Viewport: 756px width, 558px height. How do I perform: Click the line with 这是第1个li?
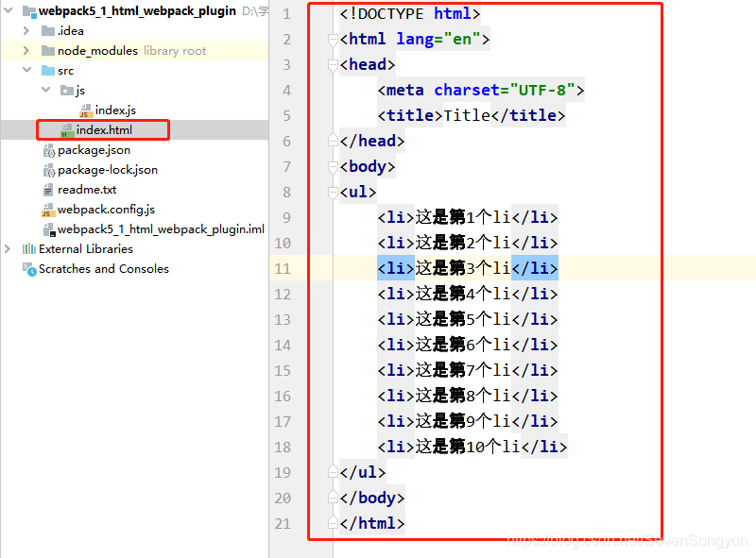click(x=468, y=217)
